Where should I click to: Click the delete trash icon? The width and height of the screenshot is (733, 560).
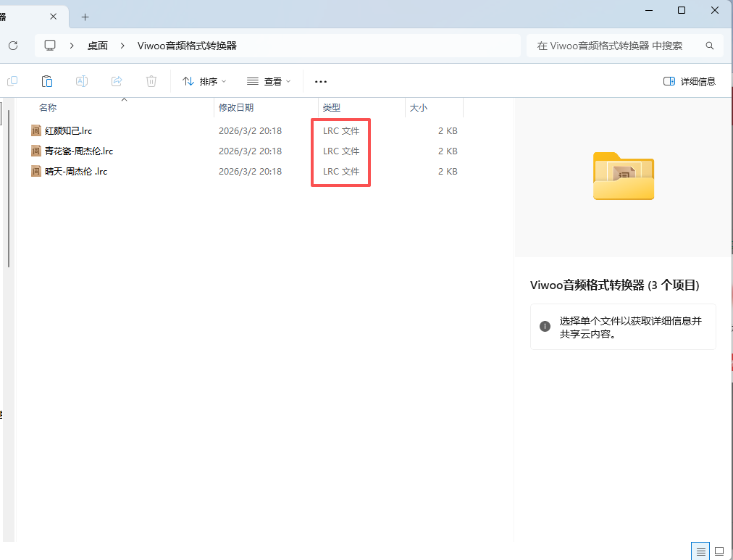pos(151,81)
